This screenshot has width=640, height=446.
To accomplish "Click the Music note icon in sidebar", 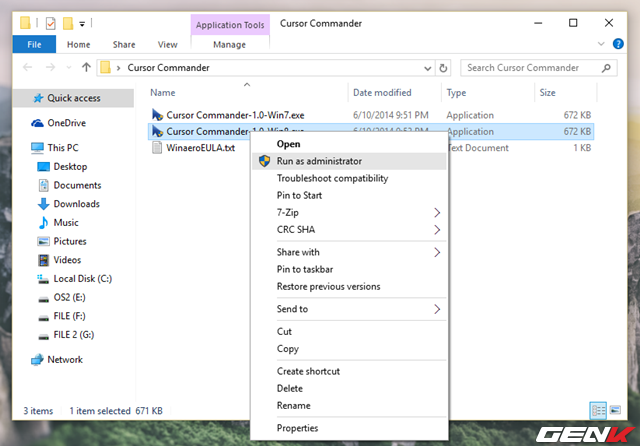I will tap(44, 222).
